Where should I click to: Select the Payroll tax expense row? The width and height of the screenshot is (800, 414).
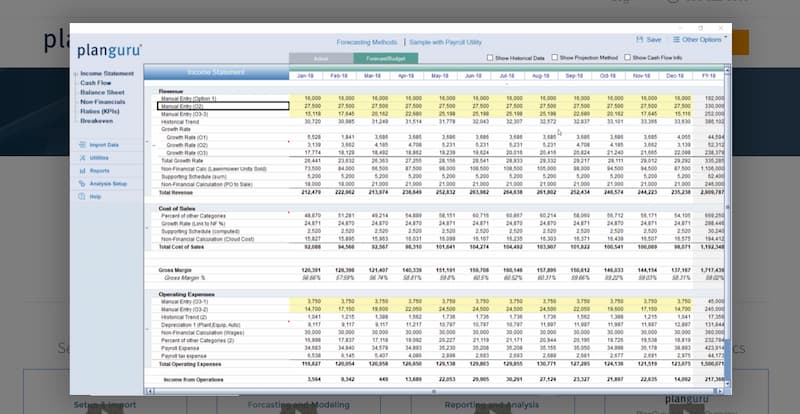tap(184, 356)
